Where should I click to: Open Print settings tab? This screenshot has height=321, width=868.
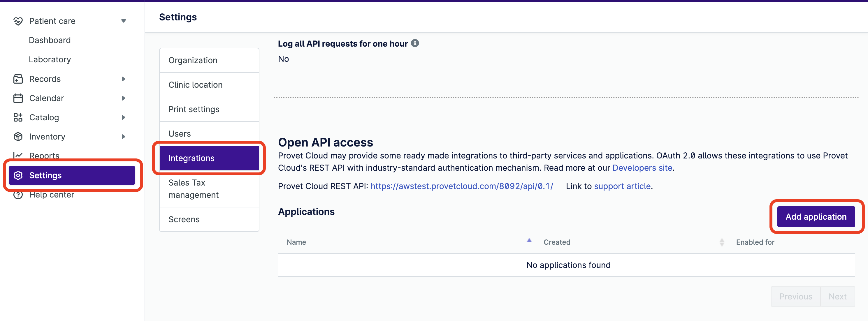209,110
